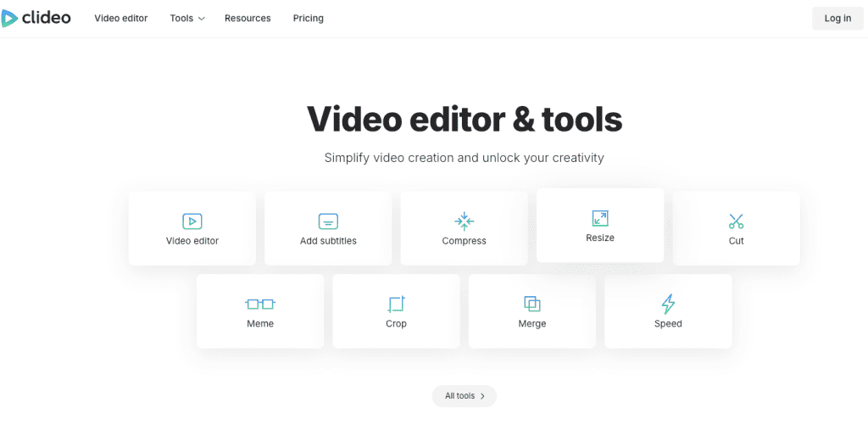This screenshot has width=868, height=425.
Task: Click the 'Simplify video creation' subtitle text
Action: click(x=464, y=158)
